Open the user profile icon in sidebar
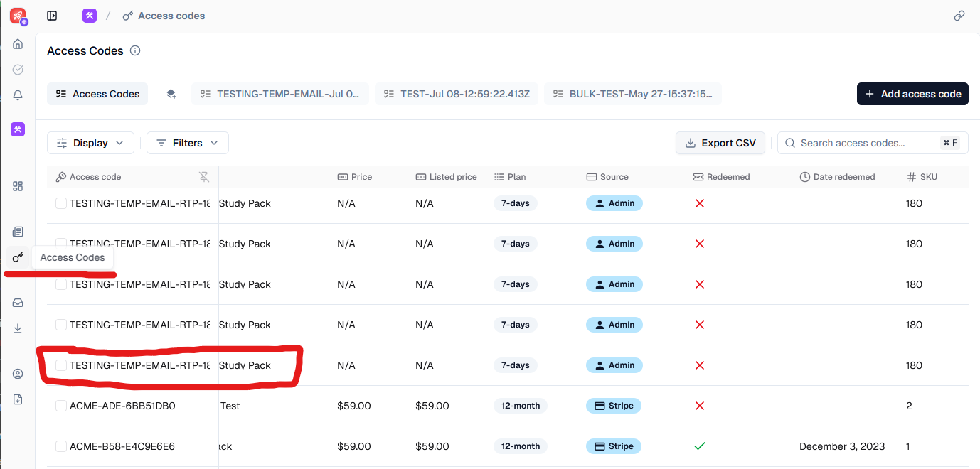980x469 pixels. pos(18,374)
